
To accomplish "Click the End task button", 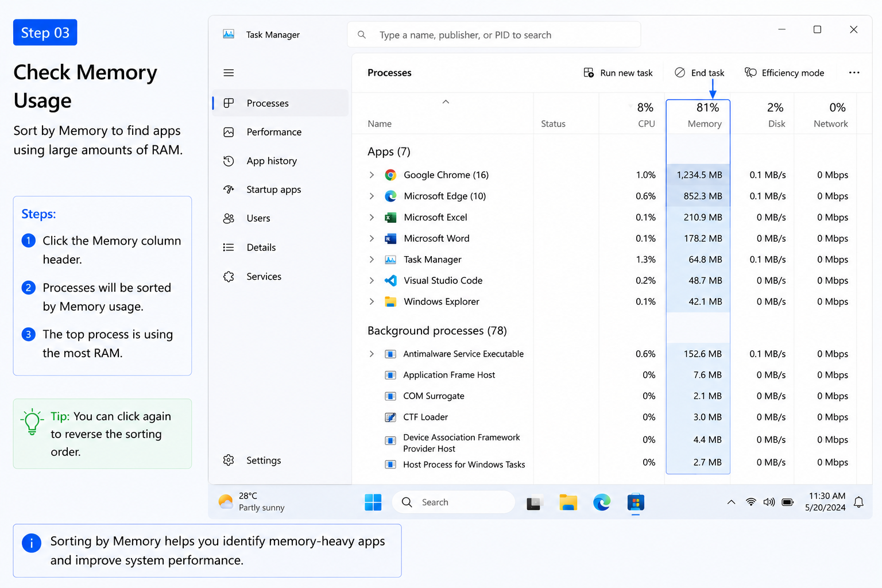I will pyautogui.click(x=699, y=73).
